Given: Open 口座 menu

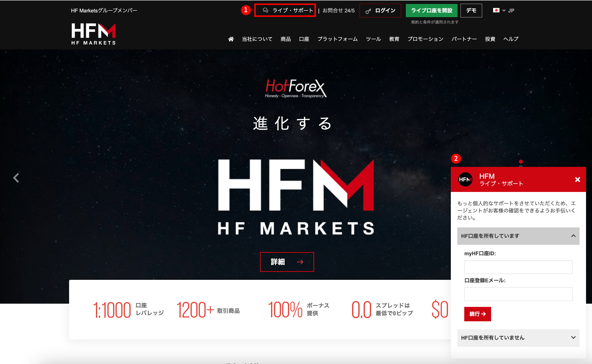Looking at the screenshot, I should 304,39.
